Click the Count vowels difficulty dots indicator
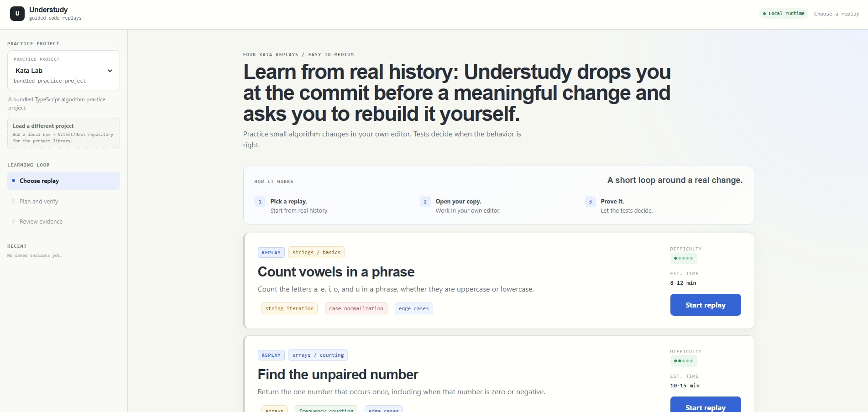The image size is (868, 412). 684,258
